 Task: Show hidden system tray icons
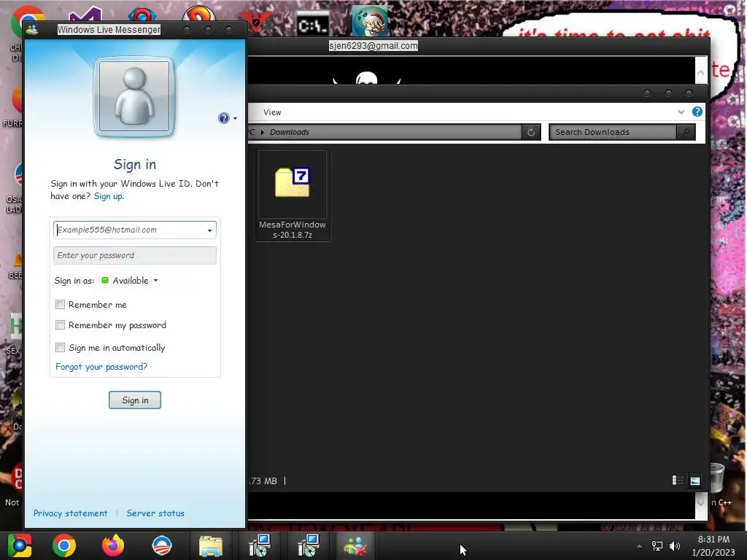tap(639, 546)
